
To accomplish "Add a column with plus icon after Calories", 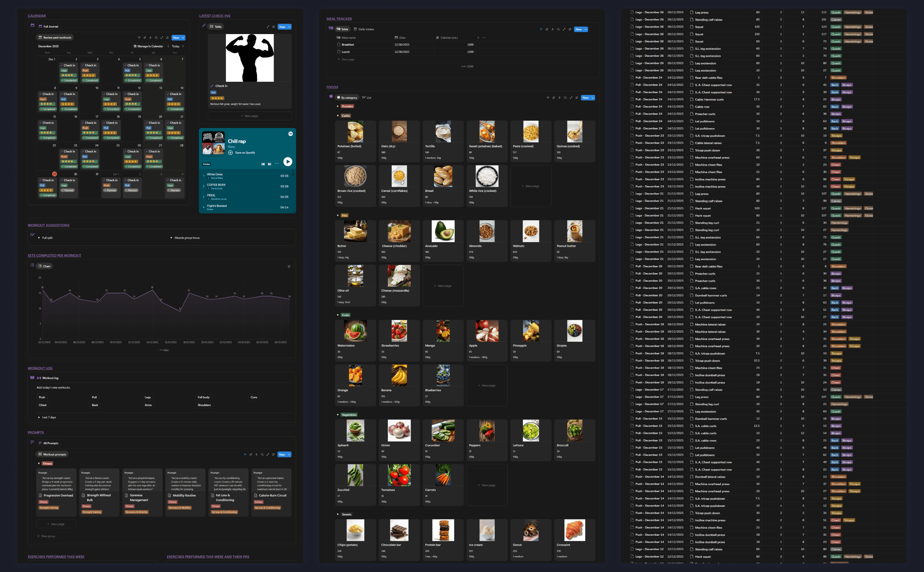I will click(478, 38).
